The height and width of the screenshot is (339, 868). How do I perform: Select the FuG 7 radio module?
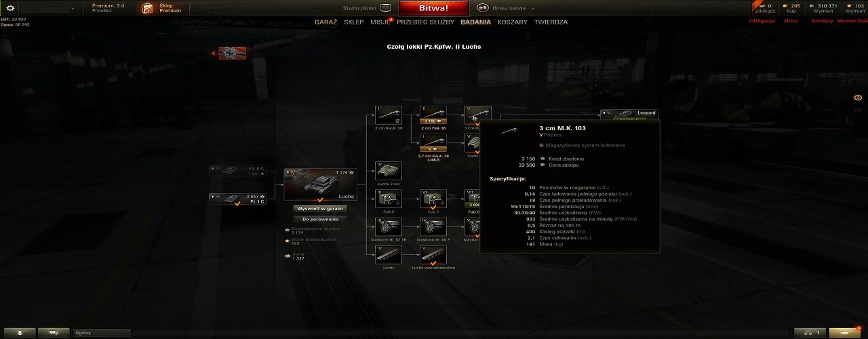(x=433, y=198)
